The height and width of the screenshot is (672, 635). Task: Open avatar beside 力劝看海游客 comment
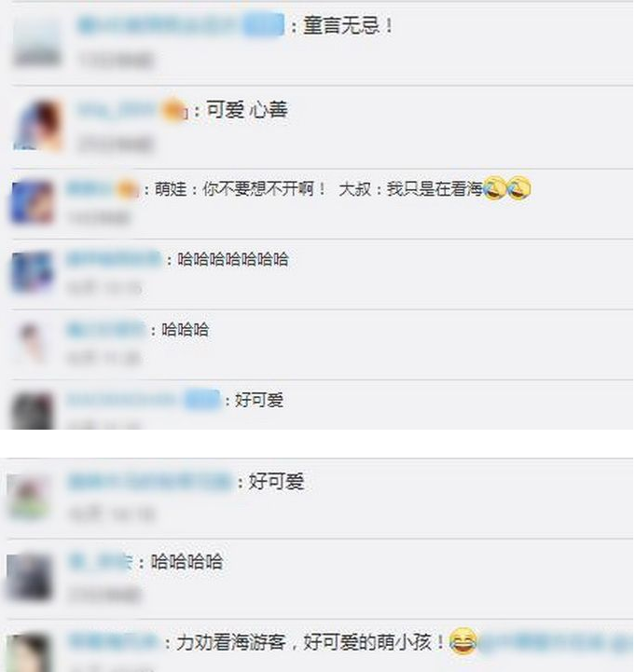[28, 652]
